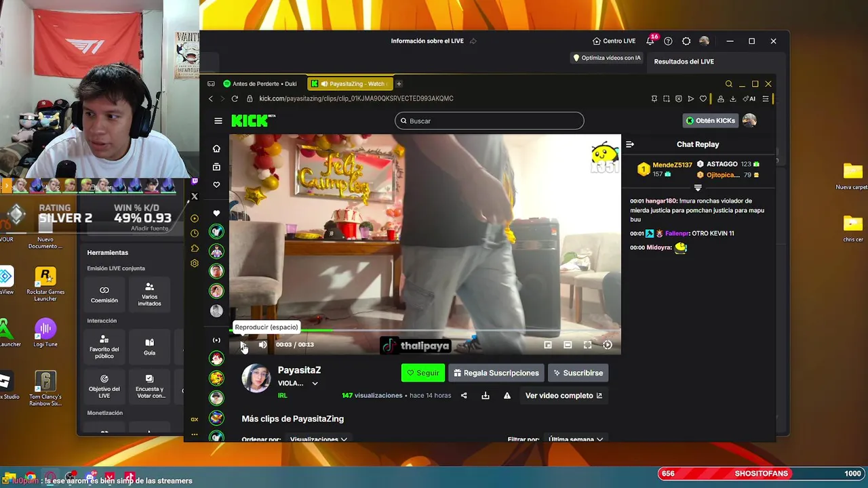Click the Suscribirse button
The image size is (868, 488).
578,373
